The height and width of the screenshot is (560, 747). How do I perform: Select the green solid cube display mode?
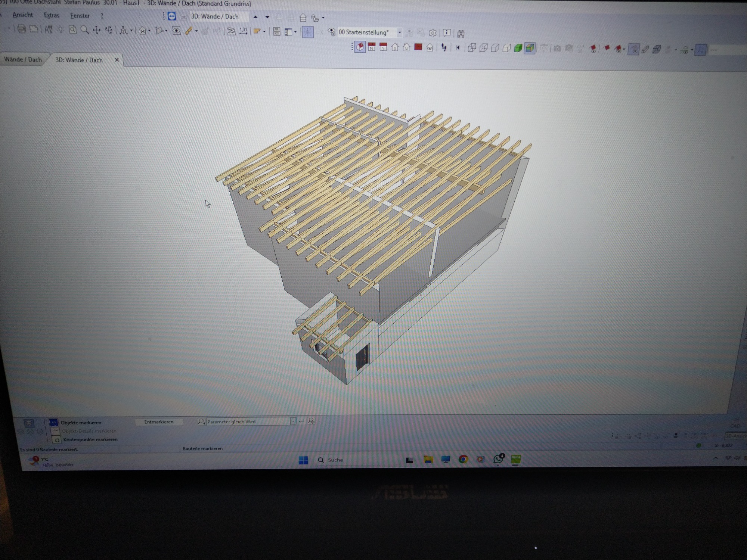[518, 48]
